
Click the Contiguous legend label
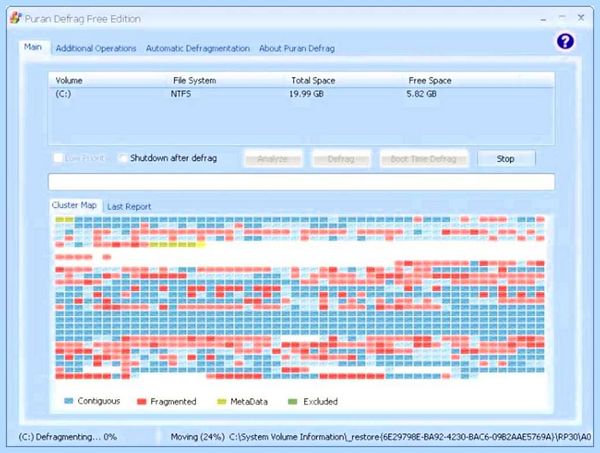99,401
